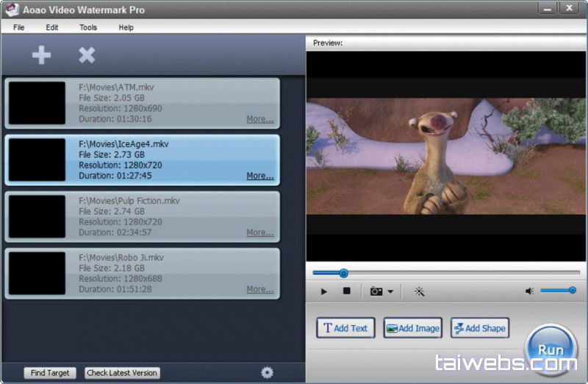
Task: Click the plus icon to add video
Action: pos(41,55)
